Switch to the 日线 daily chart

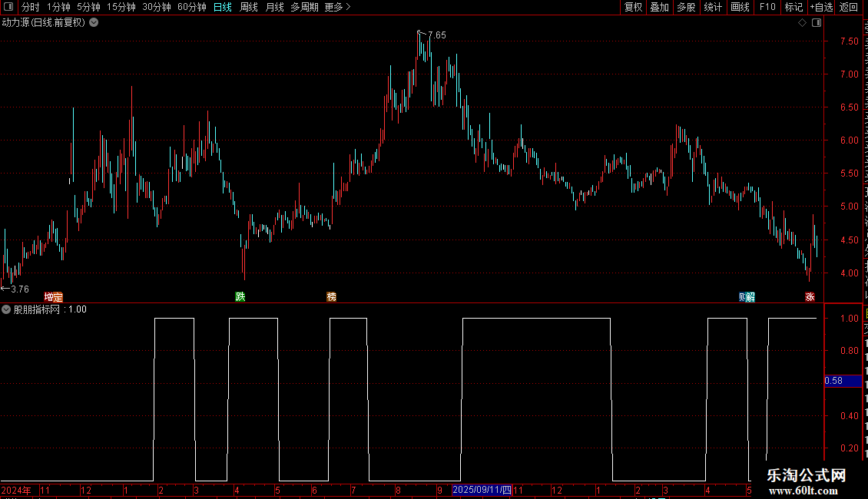click(223, 7)
